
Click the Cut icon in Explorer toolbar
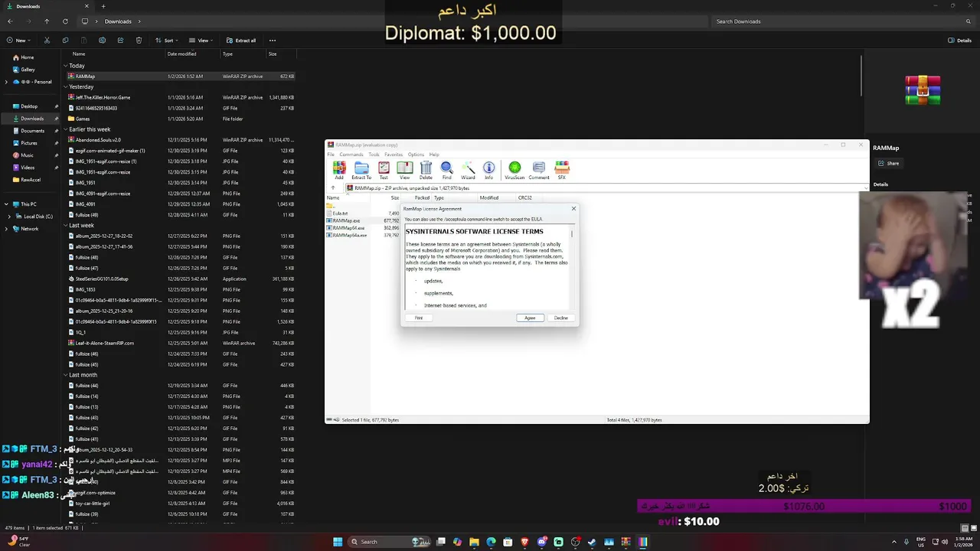pos(47,41)
